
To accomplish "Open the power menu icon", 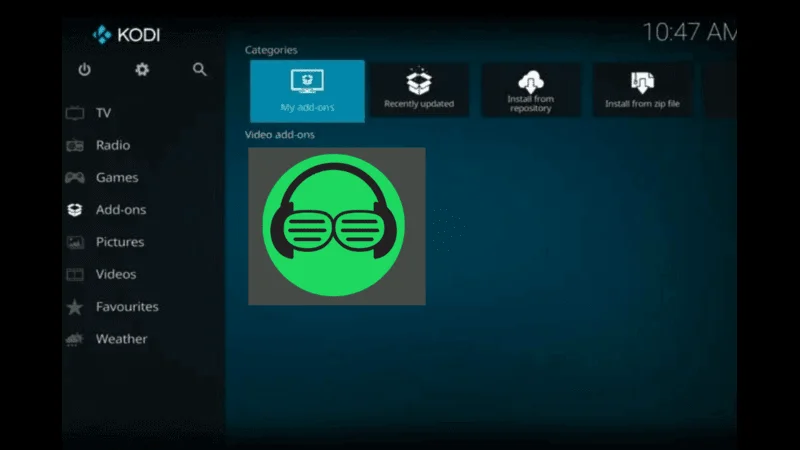I will 85,69.
